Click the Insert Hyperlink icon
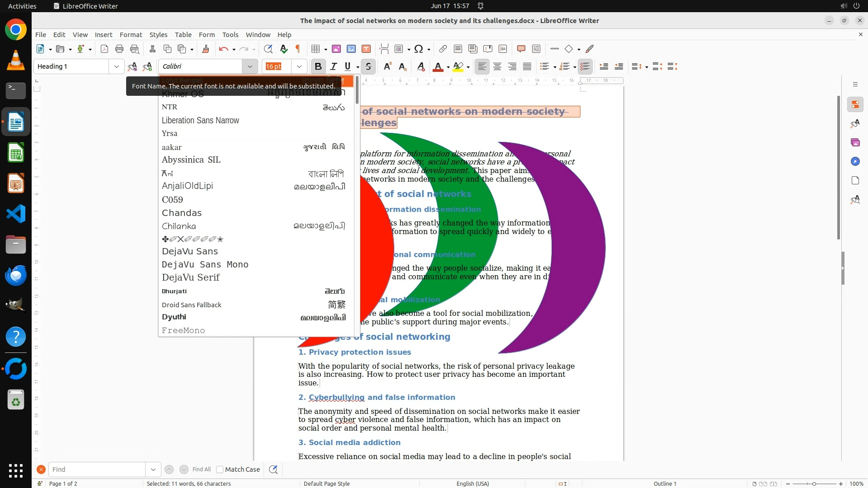 click(443, 49)
